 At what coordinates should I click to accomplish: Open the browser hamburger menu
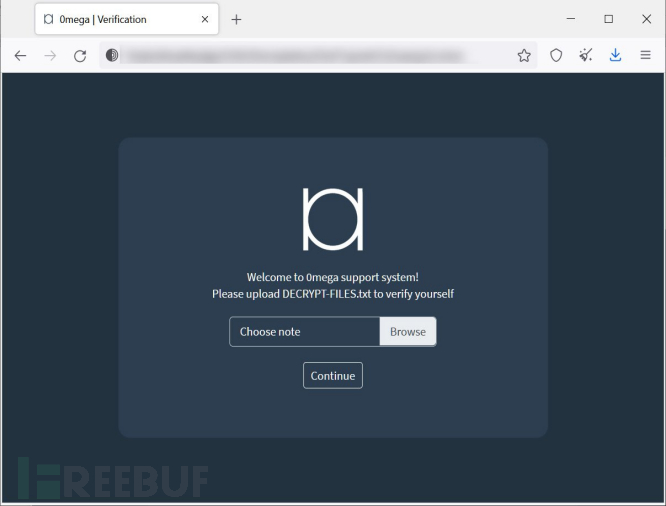(x=646, y=55)
